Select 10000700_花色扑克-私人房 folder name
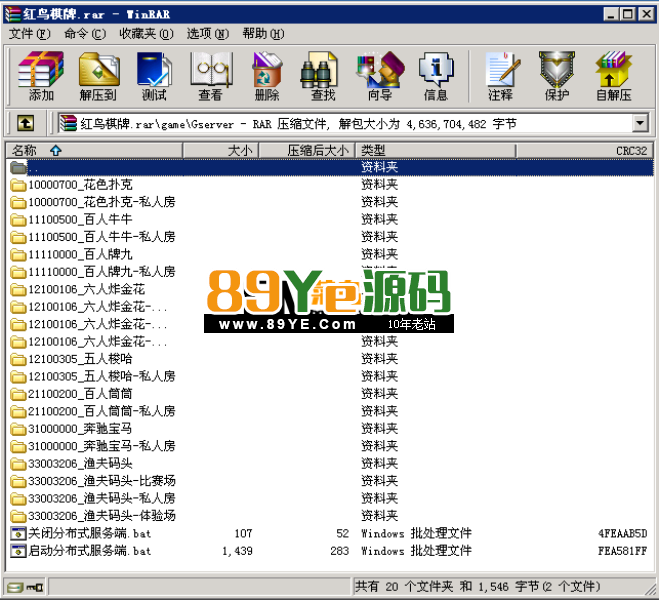The height and width of the screenshot is (600, 659). coord(102,202)
